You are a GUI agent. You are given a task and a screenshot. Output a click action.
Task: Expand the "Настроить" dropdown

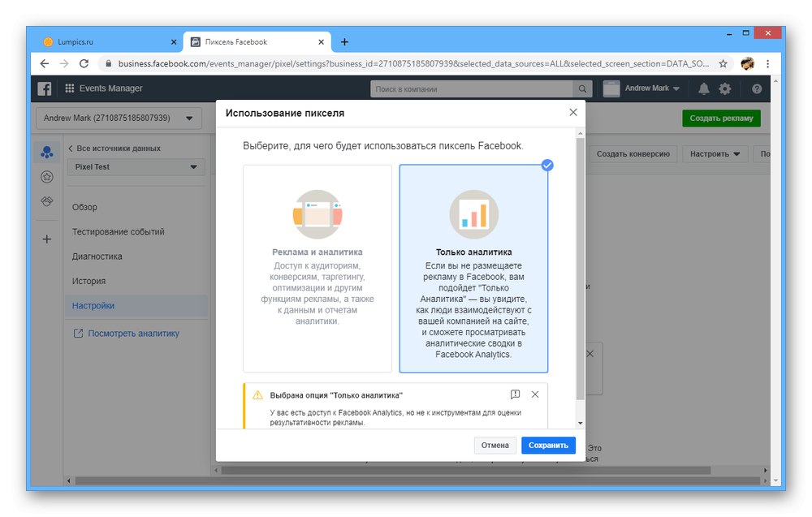point(715,153)
